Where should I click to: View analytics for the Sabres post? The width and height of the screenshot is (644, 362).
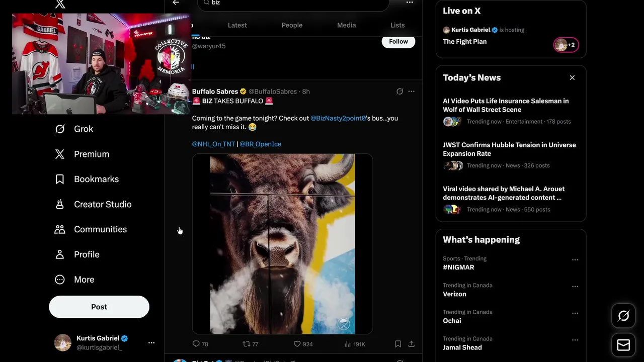click(354, 344)
